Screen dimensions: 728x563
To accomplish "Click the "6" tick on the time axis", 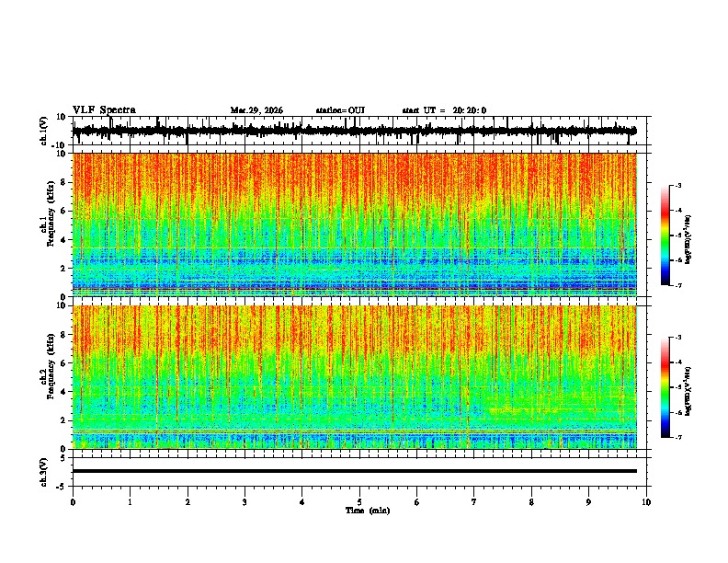I will (417, 502).
